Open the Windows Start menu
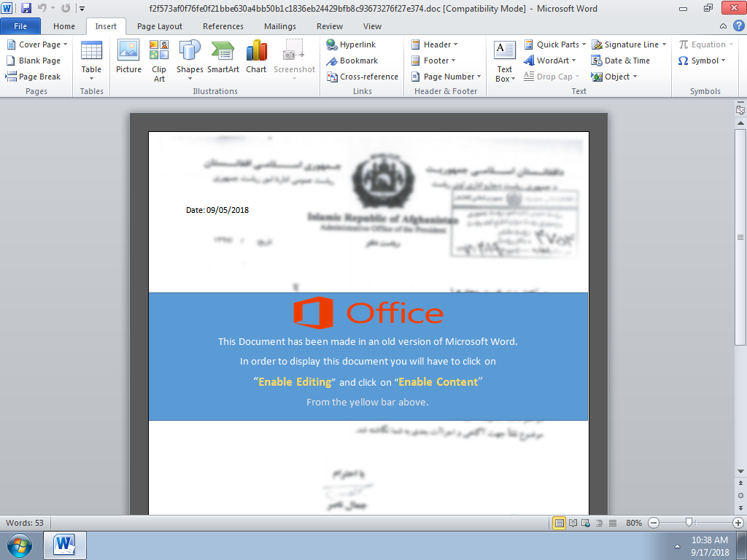This screenshot has height=560, width=747. [x=20, y=545]
